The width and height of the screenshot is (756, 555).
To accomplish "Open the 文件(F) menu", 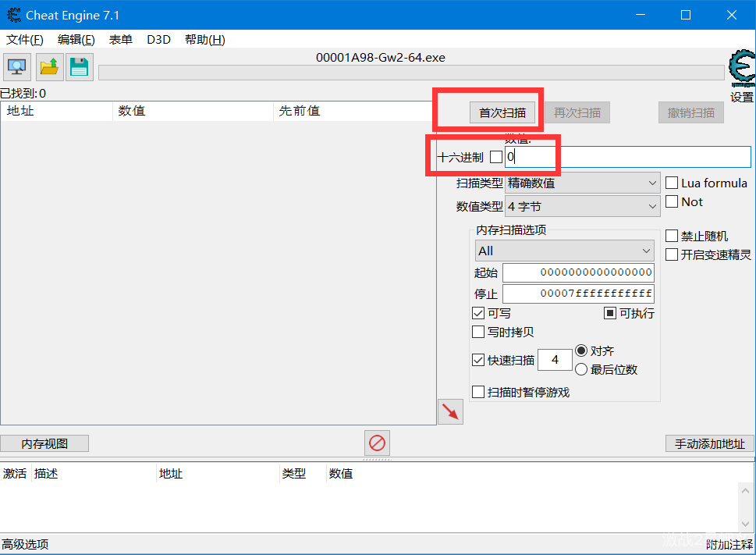I will [25, 40].
